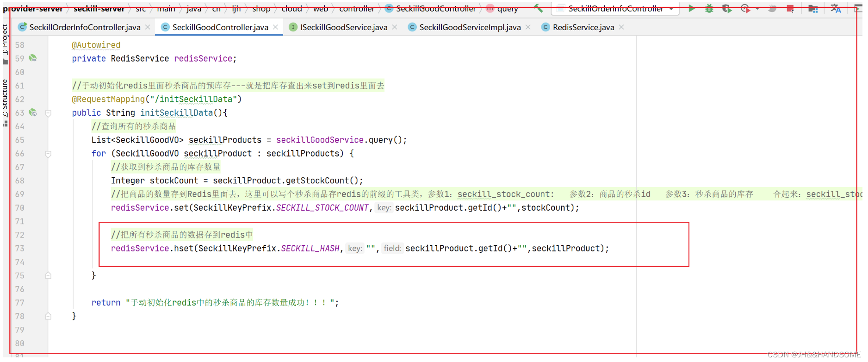Run with Coverage shield icon
This screenshot has height=362, width=868.
(x=727, y=8)
